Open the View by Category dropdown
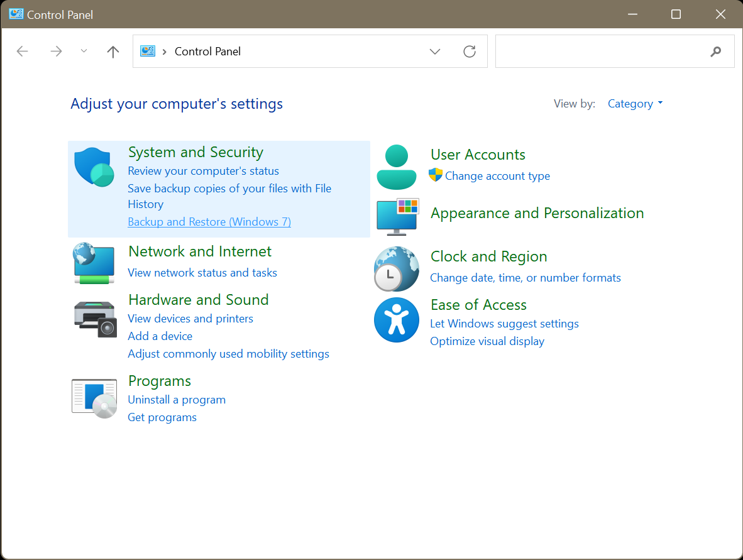The width and height of the screenshot is (743, 560). pyautogui.click(x=635, y=104)
